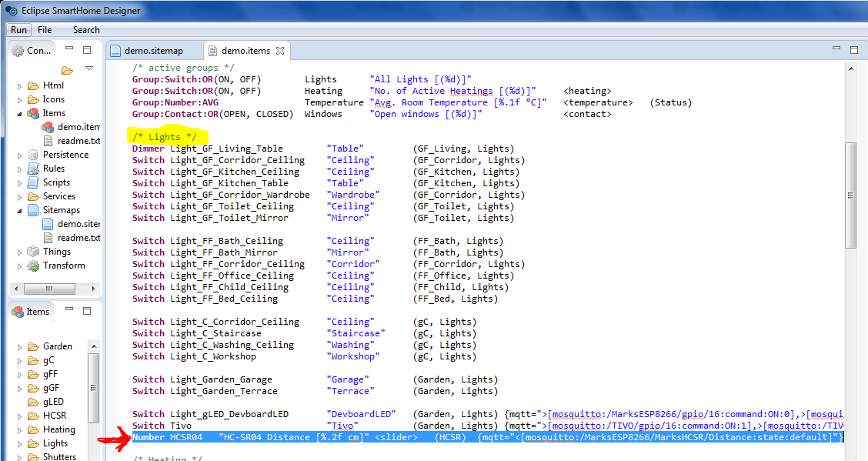This screenshot has height=461, width=868.
Task: Expand the Rules node
Action: tap(19, 169)
